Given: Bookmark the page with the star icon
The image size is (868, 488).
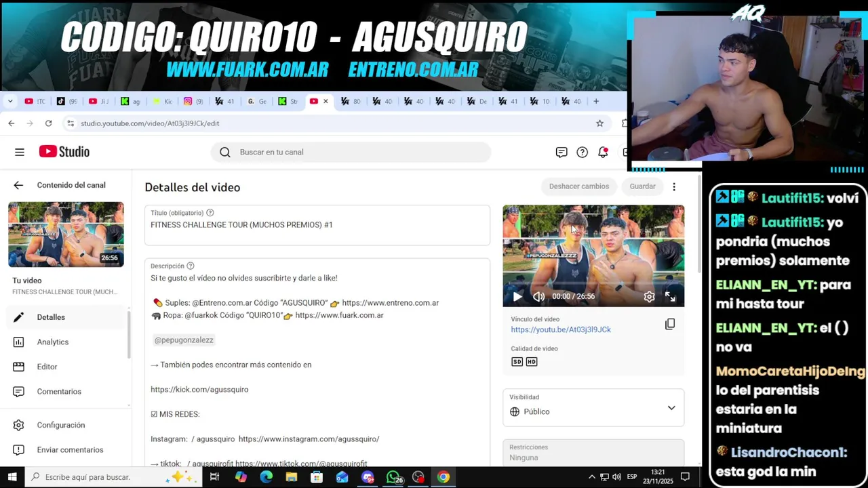Looking at the screenshot, I should click(x=599, y=123).
